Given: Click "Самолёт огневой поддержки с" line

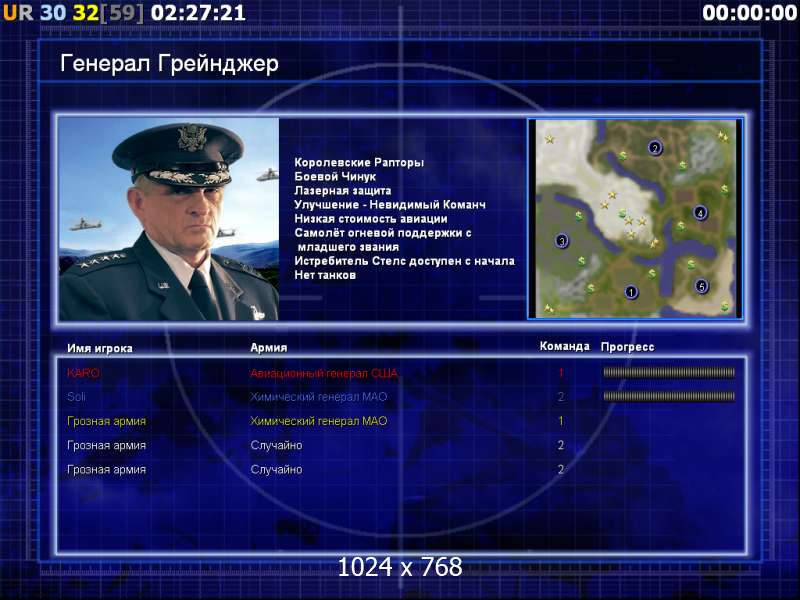Looking at the screenshot, I should pos(383,233).
